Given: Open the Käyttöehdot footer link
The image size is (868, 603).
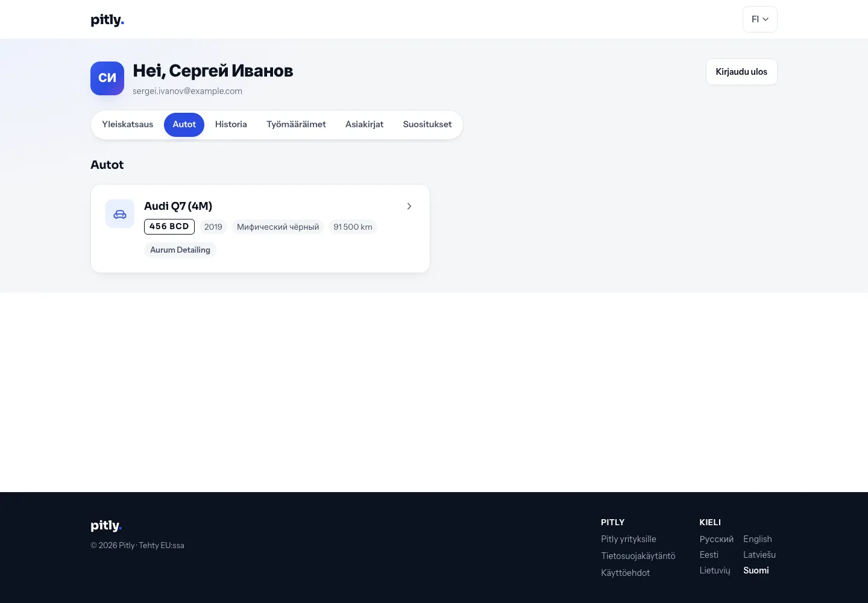Looking at the screenshot, I should (626, 573).
